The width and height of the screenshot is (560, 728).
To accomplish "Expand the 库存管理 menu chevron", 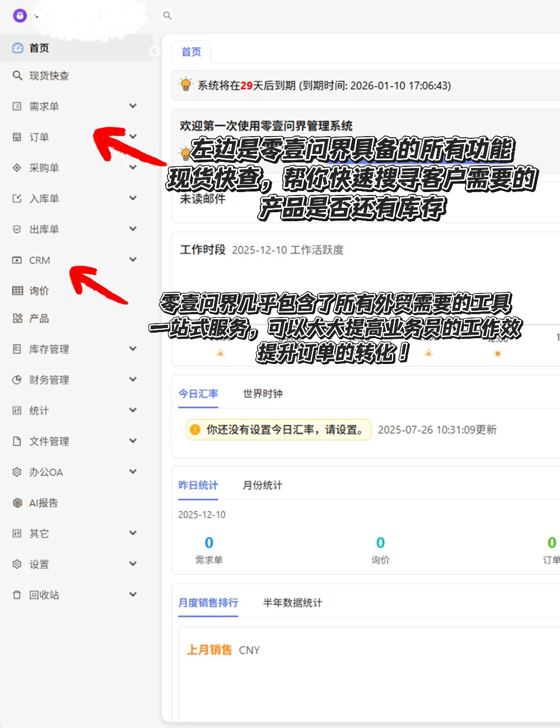I will point(133,348).
